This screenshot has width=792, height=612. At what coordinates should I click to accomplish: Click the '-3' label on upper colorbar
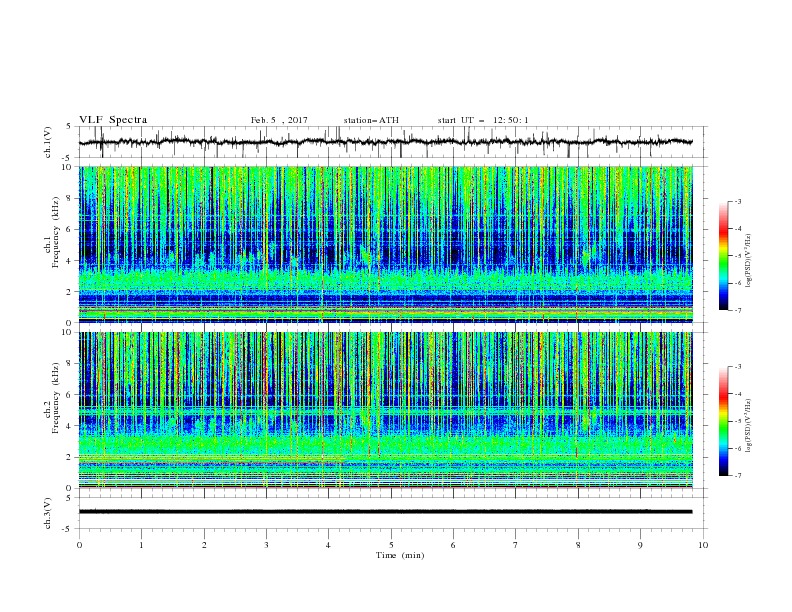(737, 201)
